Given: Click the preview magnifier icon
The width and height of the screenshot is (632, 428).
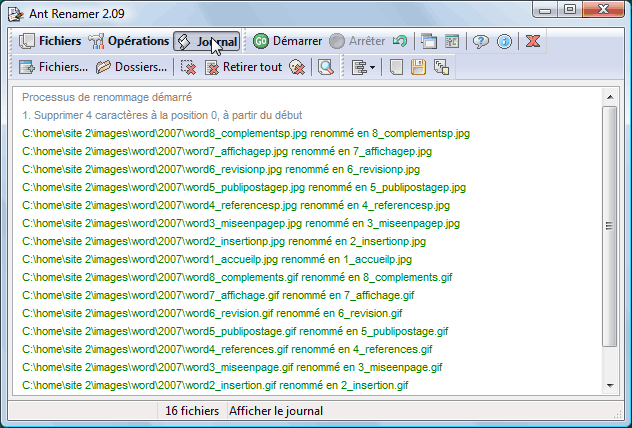Looking at the screenshot, I should [x=325, y=67].
